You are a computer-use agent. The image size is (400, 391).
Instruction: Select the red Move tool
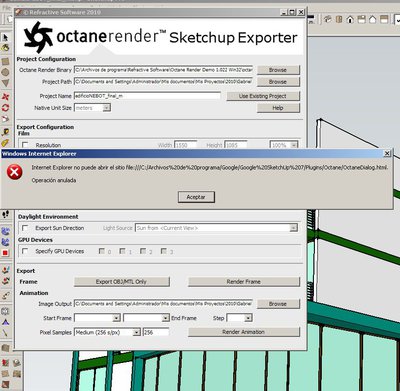point(5,97)
